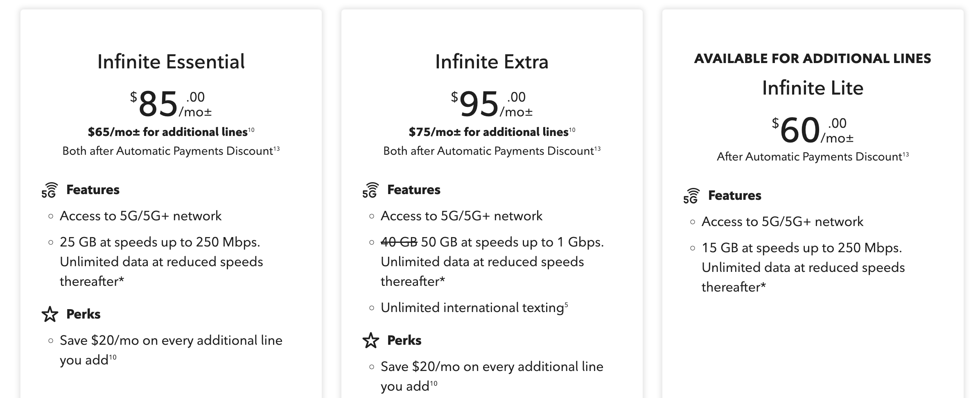
Task: Open footnote 5 after Unlimited international texting
Action: (567, 305)
